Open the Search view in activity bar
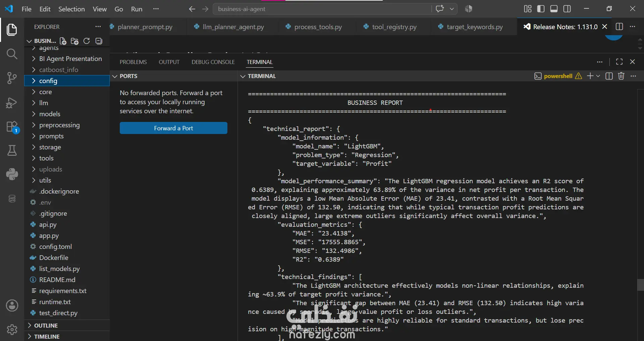 point(12,54)
